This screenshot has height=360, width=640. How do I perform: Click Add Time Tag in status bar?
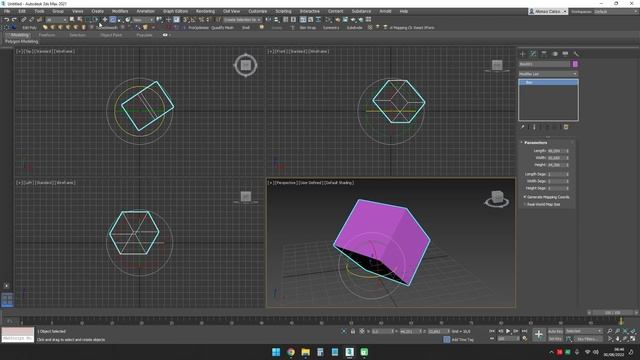(x=462, y=339)
